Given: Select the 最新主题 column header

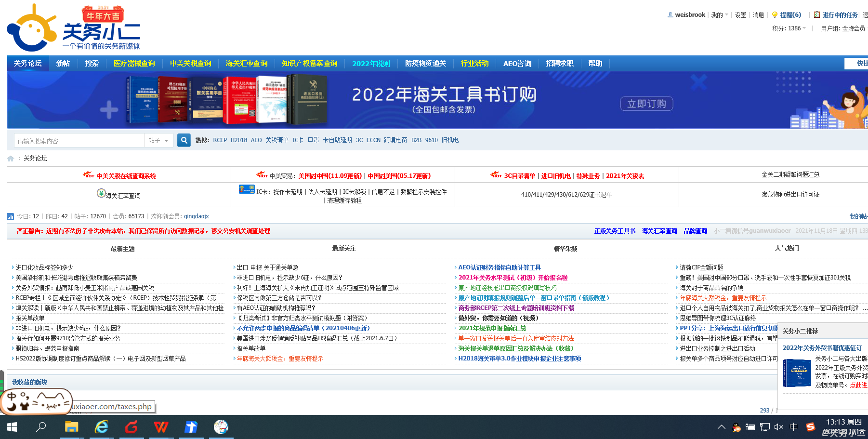Looking at the screenshot, I should 122,249.
